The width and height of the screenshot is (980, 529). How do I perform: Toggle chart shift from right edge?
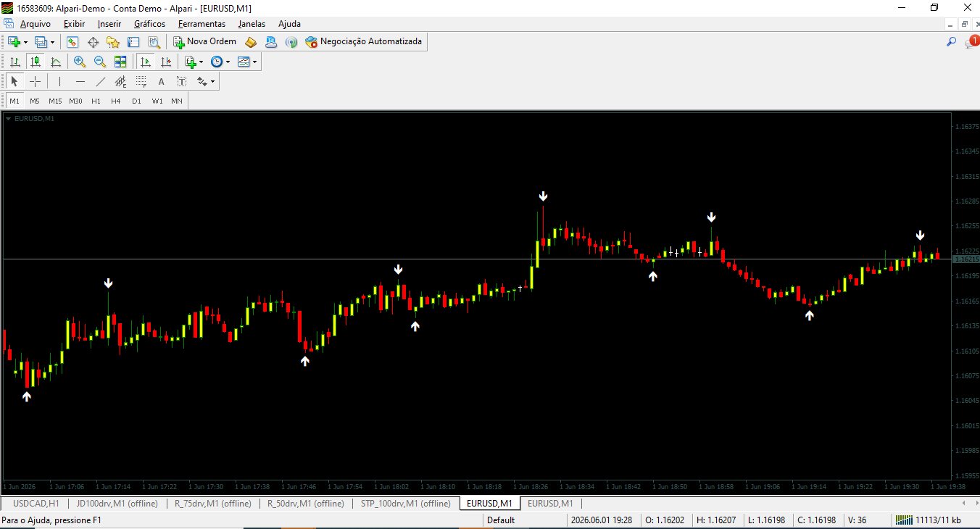(166, 62)
